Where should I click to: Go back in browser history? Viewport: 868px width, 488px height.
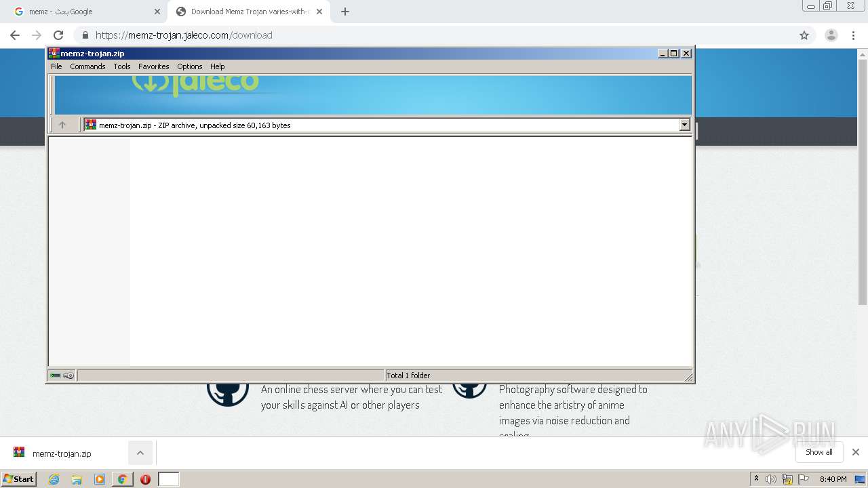pos(15,35)
